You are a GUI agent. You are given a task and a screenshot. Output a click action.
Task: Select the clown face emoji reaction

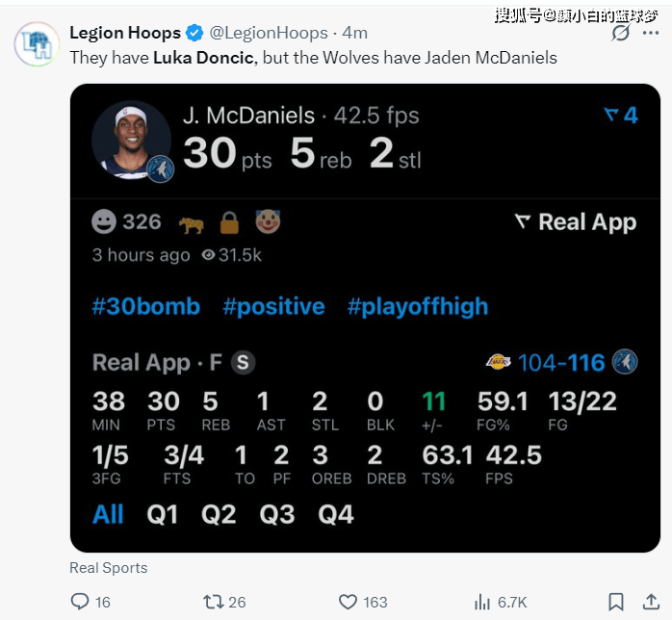[x=268, y=221]
